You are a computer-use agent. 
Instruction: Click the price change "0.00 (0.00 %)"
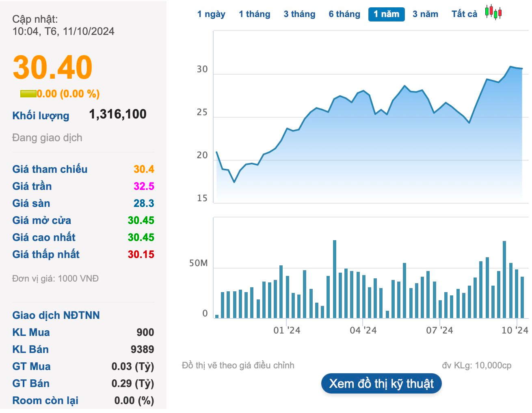(68, 94)
